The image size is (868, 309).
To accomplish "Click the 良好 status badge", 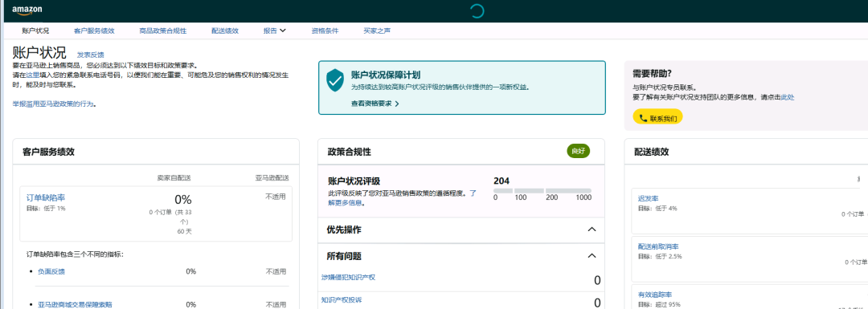I will [578, 152].
